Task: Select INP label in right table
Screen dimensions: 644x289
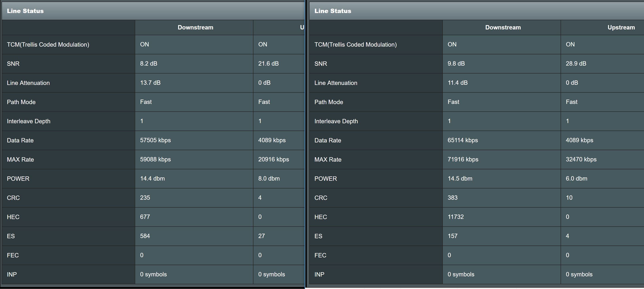Action: click(319, 275)
